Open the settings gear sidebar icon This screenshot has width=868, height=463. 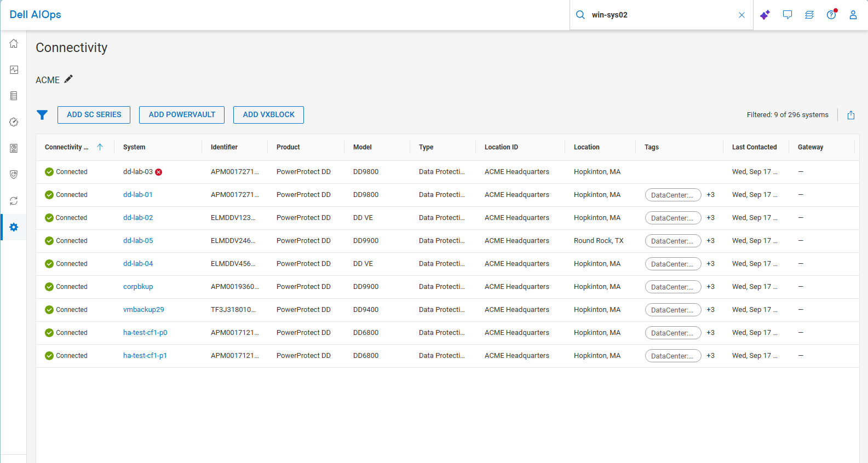(x=14, y=227)
